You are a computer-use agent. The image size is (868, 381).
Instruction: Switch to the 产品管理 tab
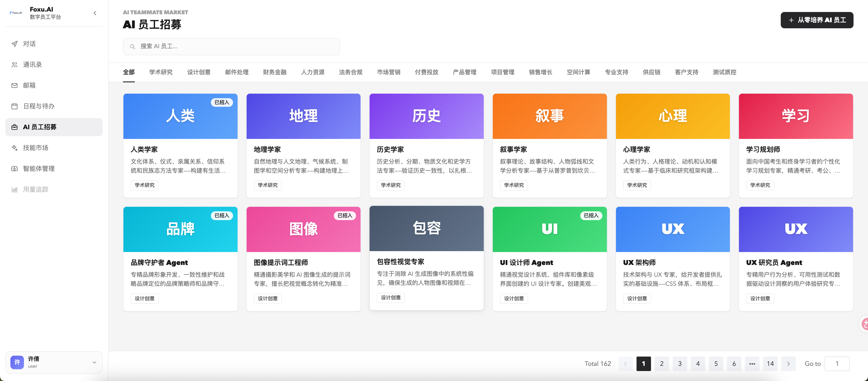[x=464, y=72]
